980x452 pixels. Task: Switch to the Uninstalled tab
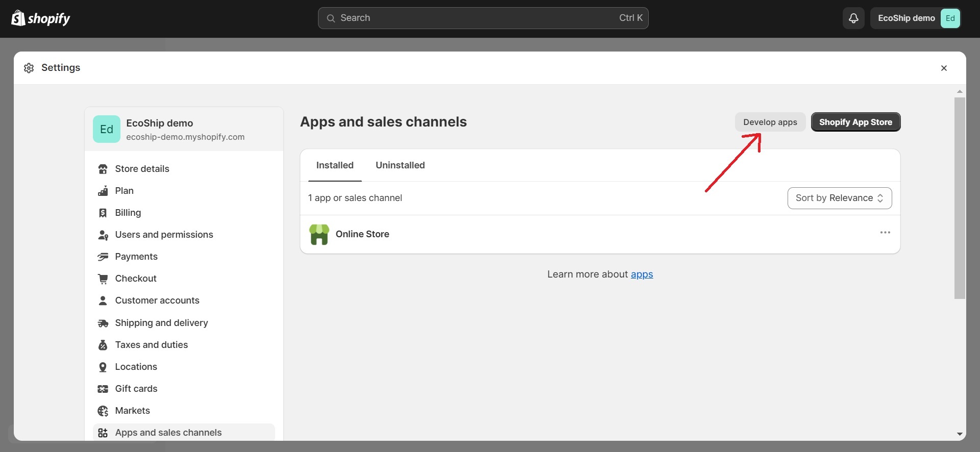click(x=400, y=165)
